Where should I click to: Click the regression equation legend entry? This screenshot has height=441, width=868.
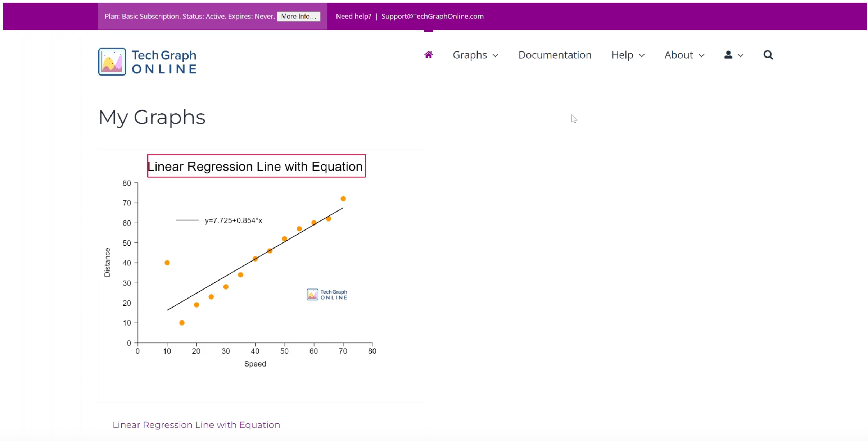tap(233, 220)
